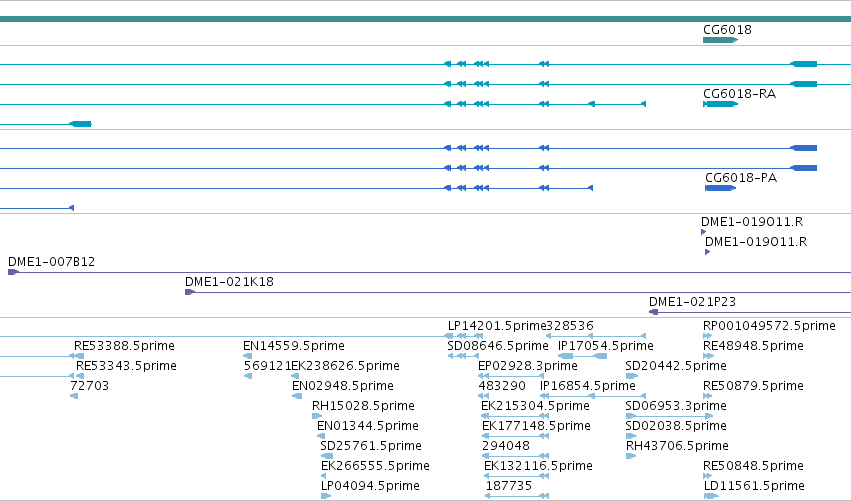Open the EK177148.5prime EST label

coord(536,426)
